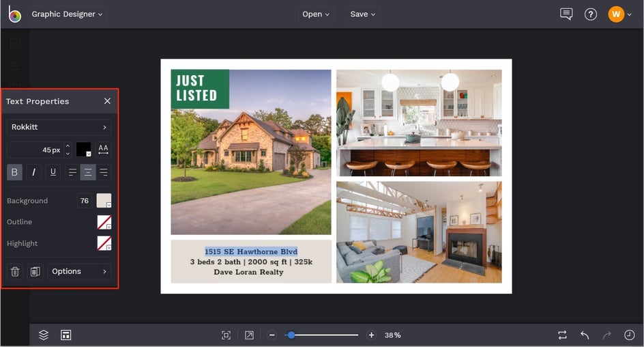Click the Background opacity value 76

[x=84, y=201]
